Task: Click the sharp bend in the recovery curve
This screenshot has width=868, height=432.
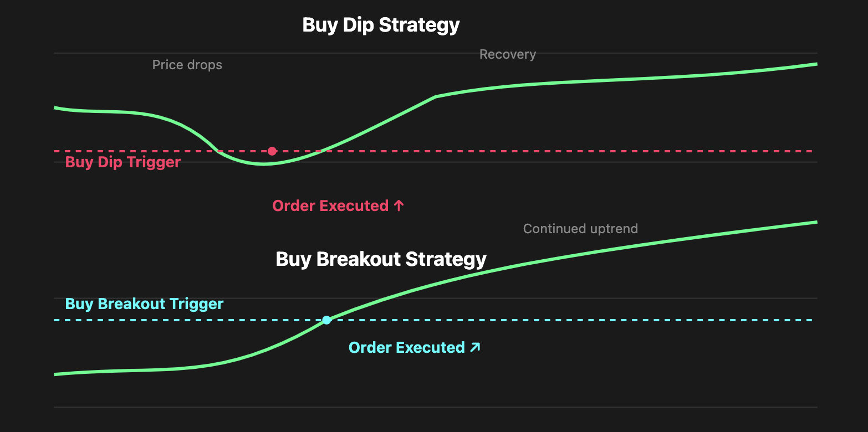Action: [x=436, y=97]
